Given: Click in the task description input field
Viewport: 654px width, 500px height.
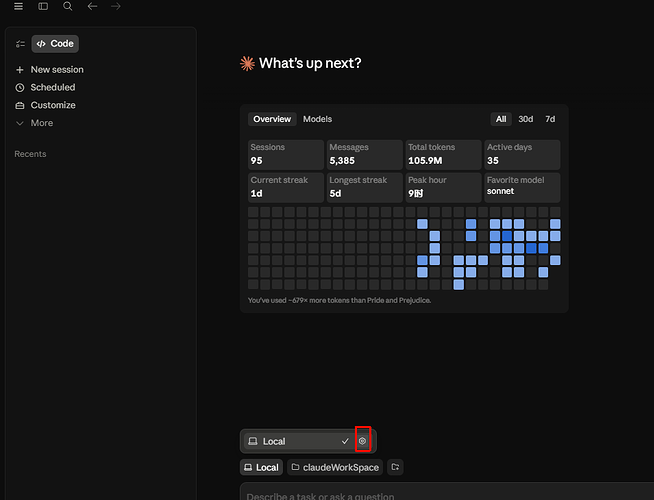Looking at the screenshot, I should click(446, 492).
